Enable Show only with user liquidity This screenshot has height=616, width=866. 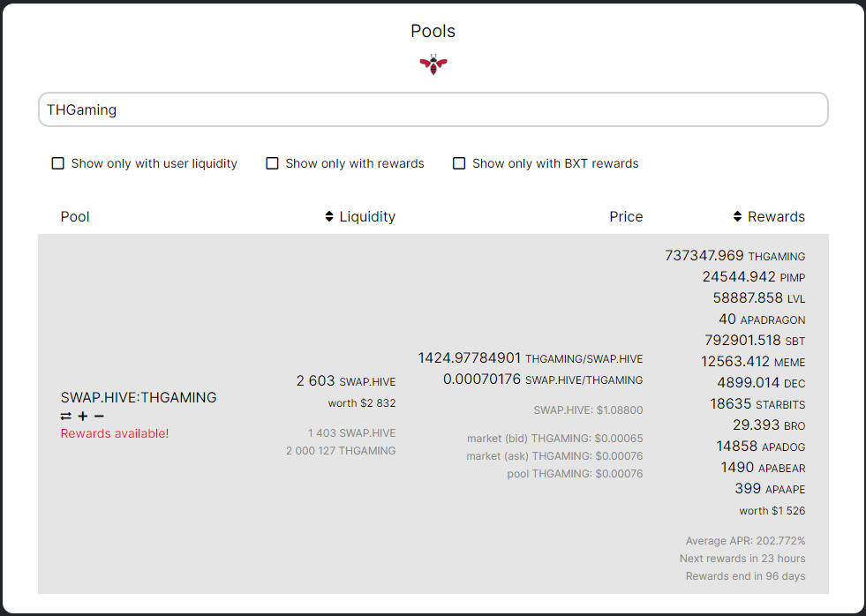coord(58,163)
